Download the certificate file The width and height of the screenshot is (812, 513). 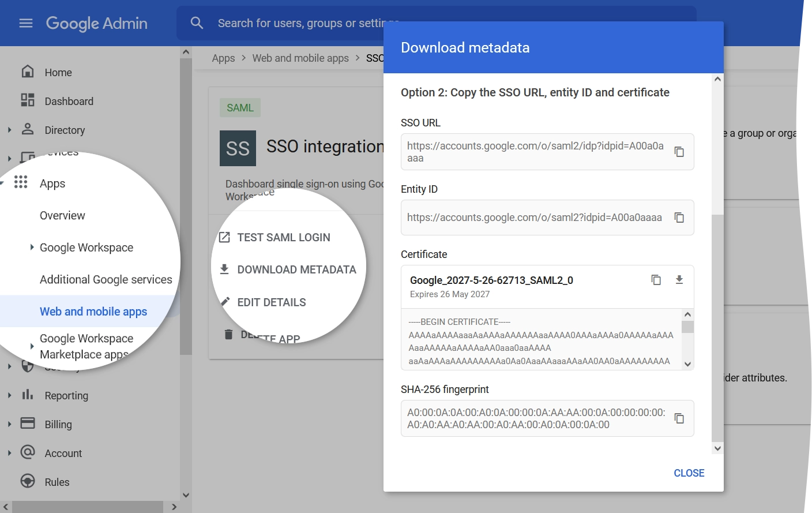679,280
